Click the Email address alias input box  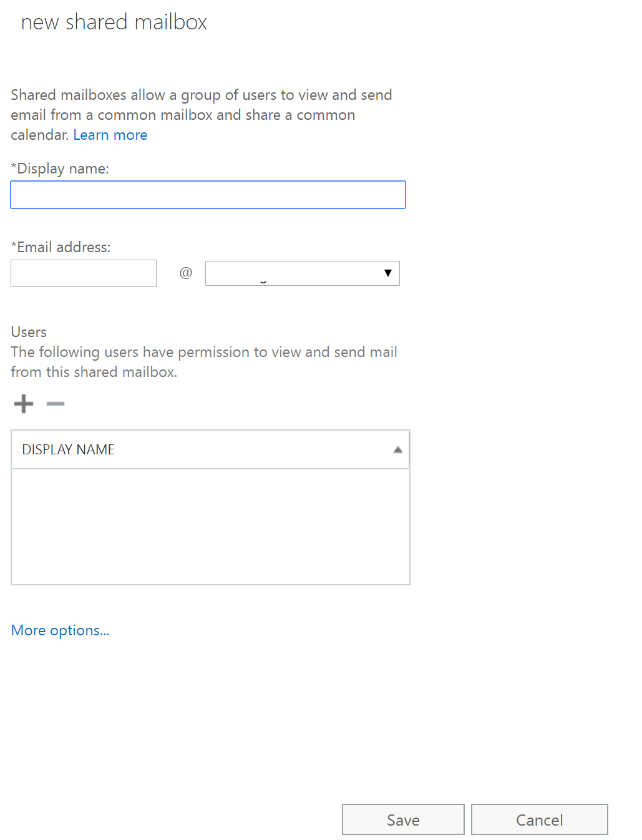pos(84,273)
